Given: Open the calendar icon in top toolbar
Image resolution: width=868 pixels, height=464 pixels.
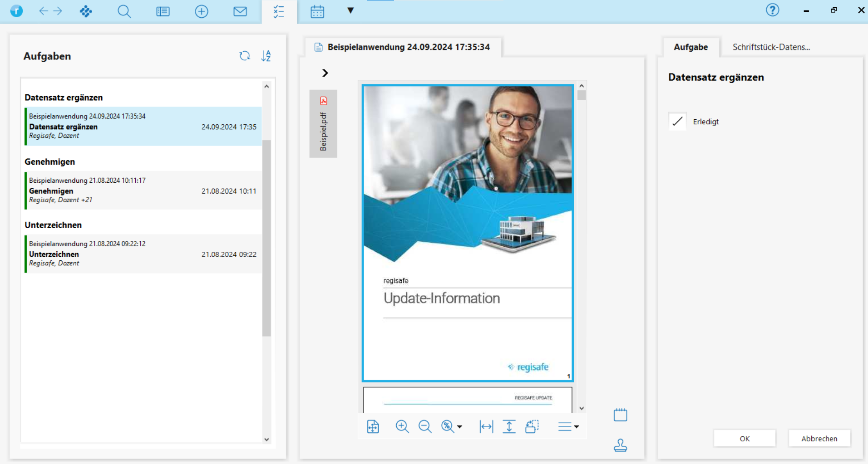Looking at the screenshot, I should [317, 11].
